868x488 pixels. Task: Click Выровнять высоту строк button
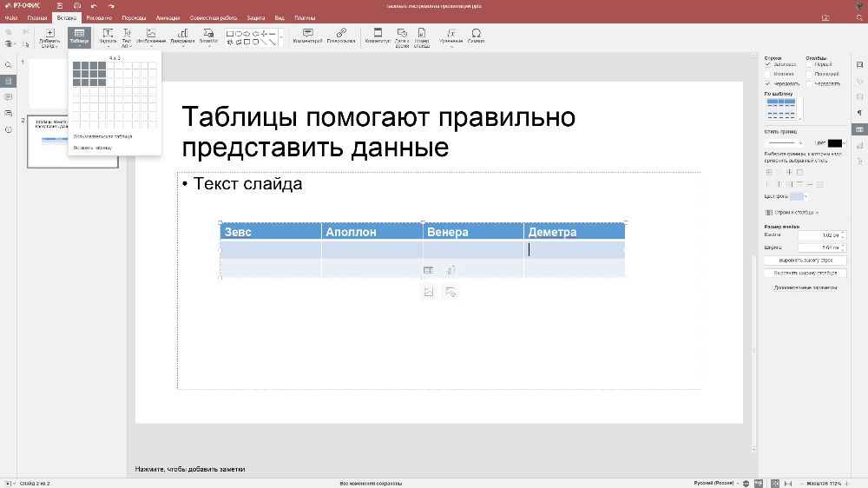click(x=805, y=260)
